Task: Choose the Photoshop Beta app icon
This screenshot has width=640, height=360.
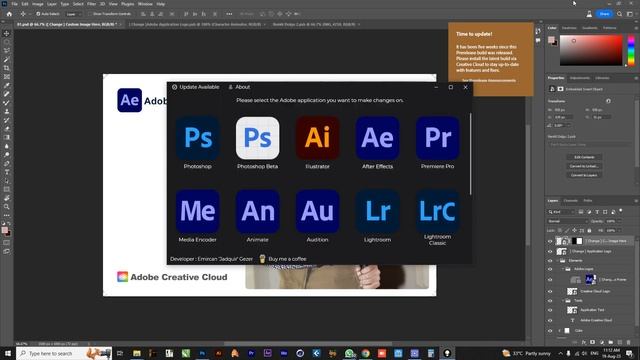Action: [x=258, y=138]
